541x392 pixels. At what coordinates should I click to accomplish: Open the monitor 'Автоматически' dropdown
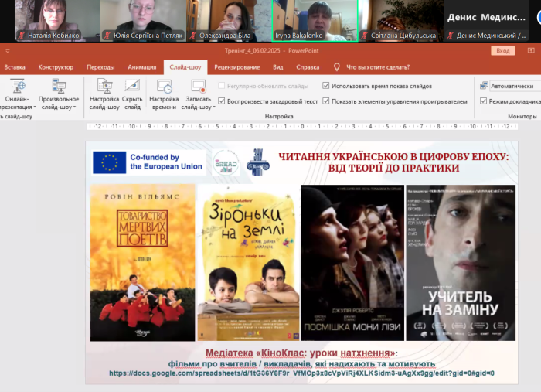point(510,86)
